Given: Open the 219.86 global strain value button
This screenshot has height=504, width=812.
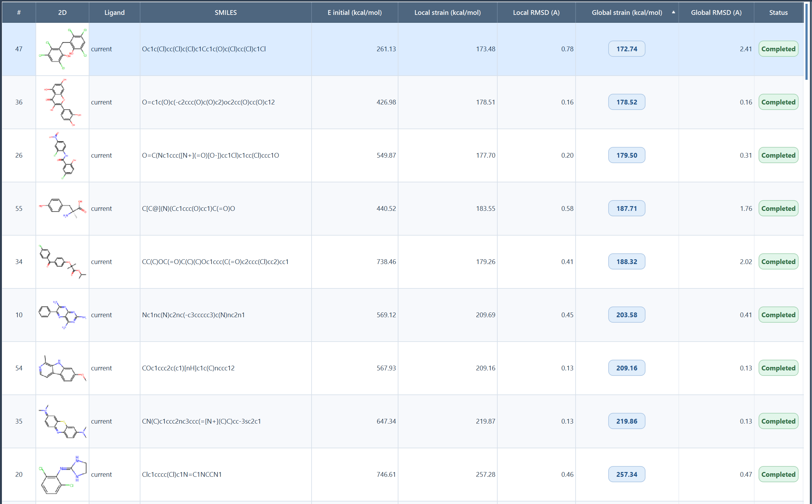Looking at the screenshot, I should pyautogui.click(x=626, y=421).
